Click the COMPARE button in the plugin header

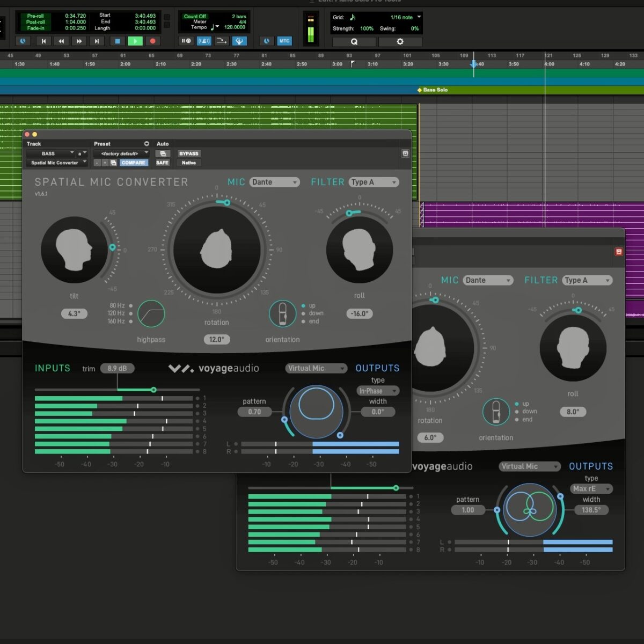134,163
